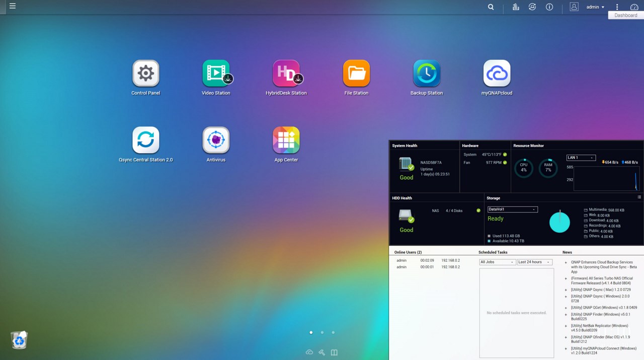The width and height of the screenshot is (644, 360).
Task: Click the NASD5BF7A device name
Action: [431, 163]
